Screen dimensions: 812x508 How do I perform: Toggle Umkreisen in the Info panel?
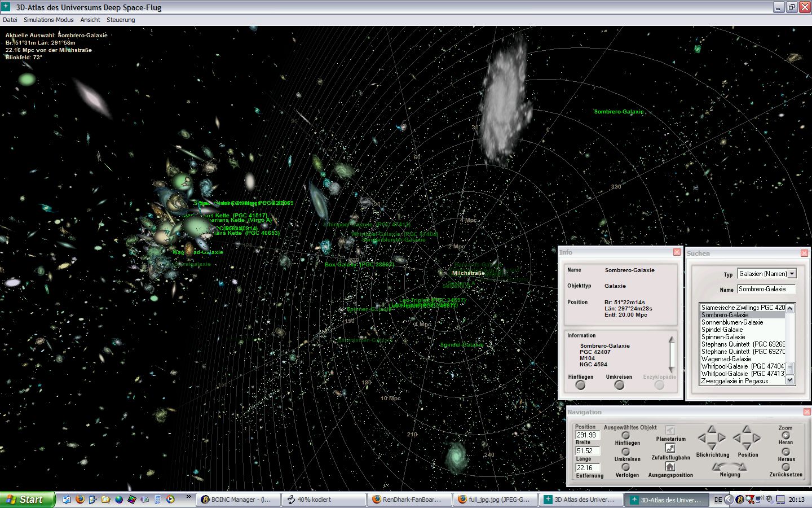619,385
